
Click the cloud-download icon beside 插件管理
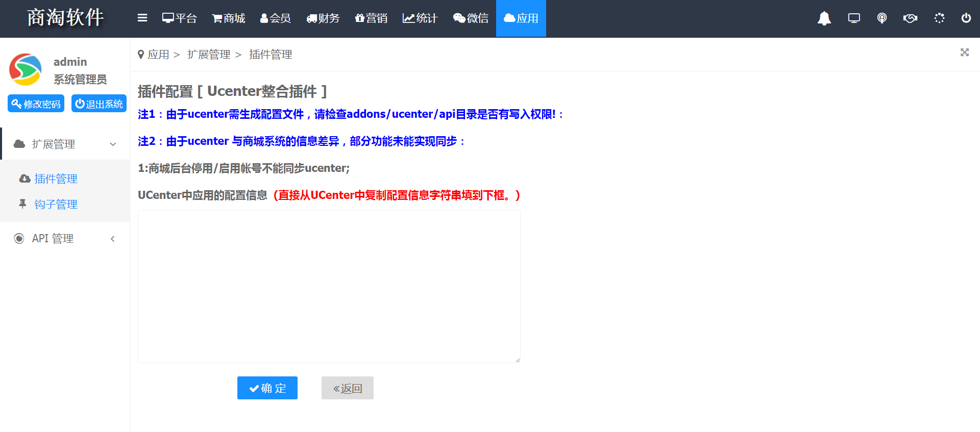pyautogui.click(x=24, y=179)
